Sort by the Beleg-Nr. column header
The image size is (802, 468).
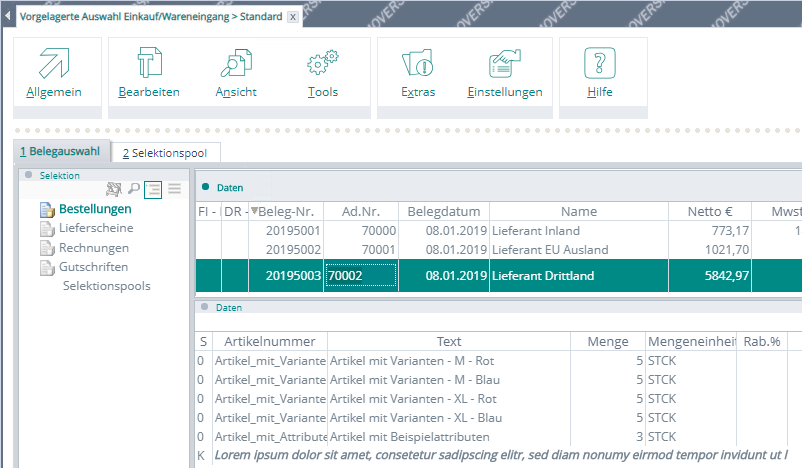[x=288, y=212]
